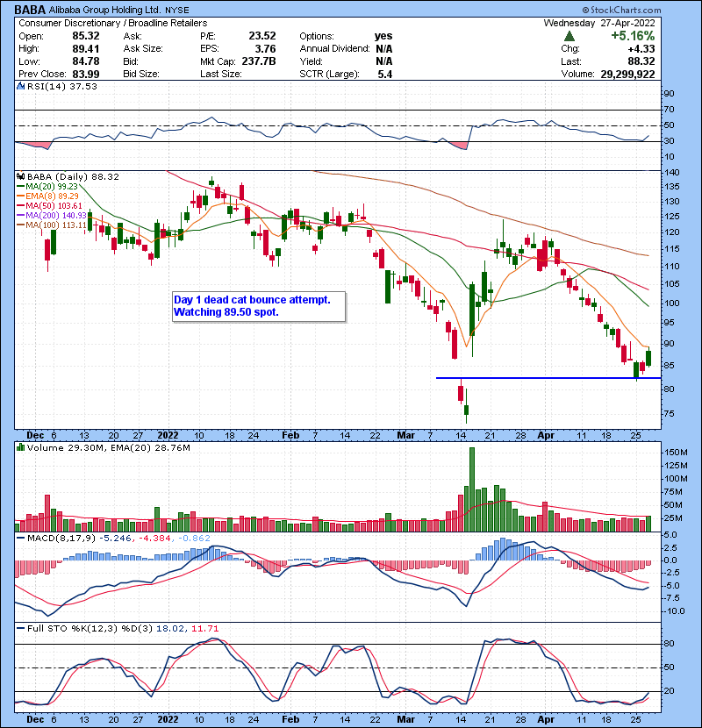Image resolution: width=702 pixels, height=728 pixels.
Task: Click the Open value 85.32
Action: tap(85, 36)
